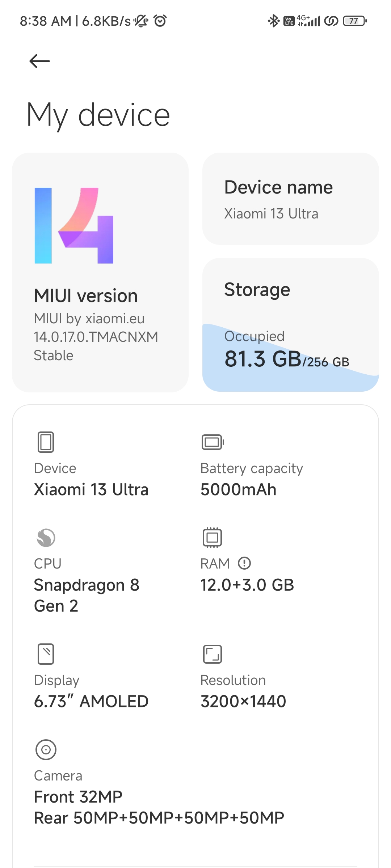
Task: Tap the Snapdragon 8 Gen 2 text
Action: 87,595
